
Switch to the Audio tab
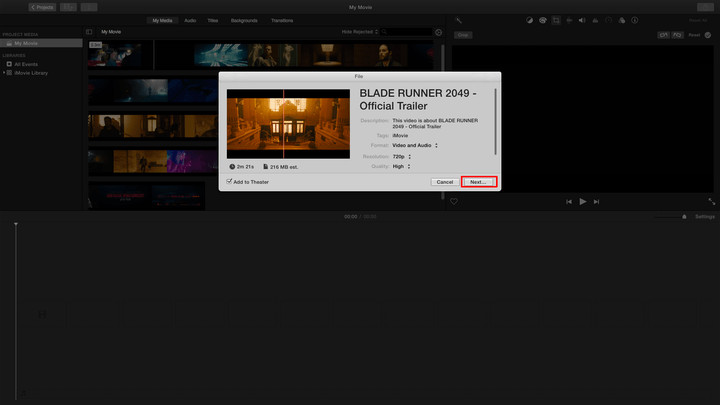click(190, 20)
